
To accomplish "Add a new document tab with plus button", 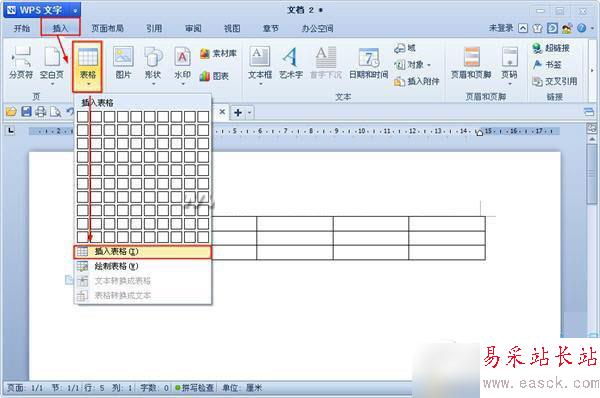I will pyautogui.click(x=238, y=113).
